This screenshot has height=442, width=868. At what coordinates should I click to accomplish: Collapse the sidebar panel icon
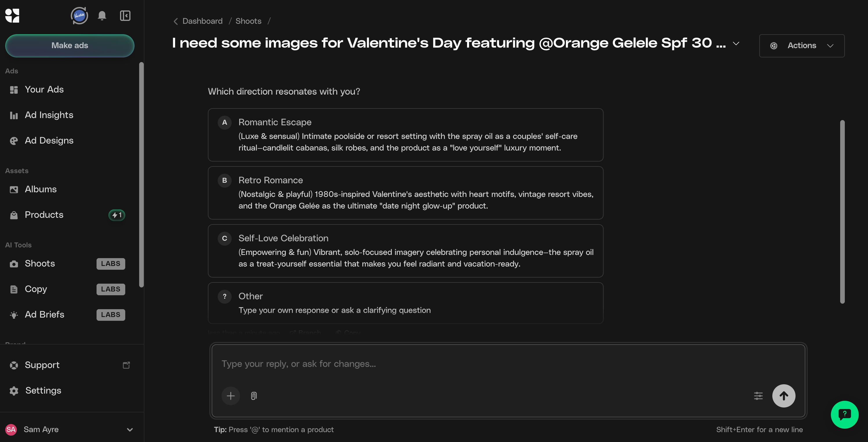coord(125,16)
